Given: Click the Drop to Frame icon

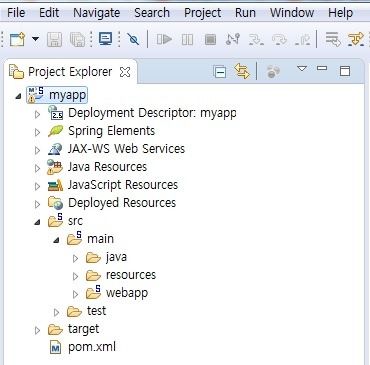Looking at the screenshot, I should (x=333, y=39).
